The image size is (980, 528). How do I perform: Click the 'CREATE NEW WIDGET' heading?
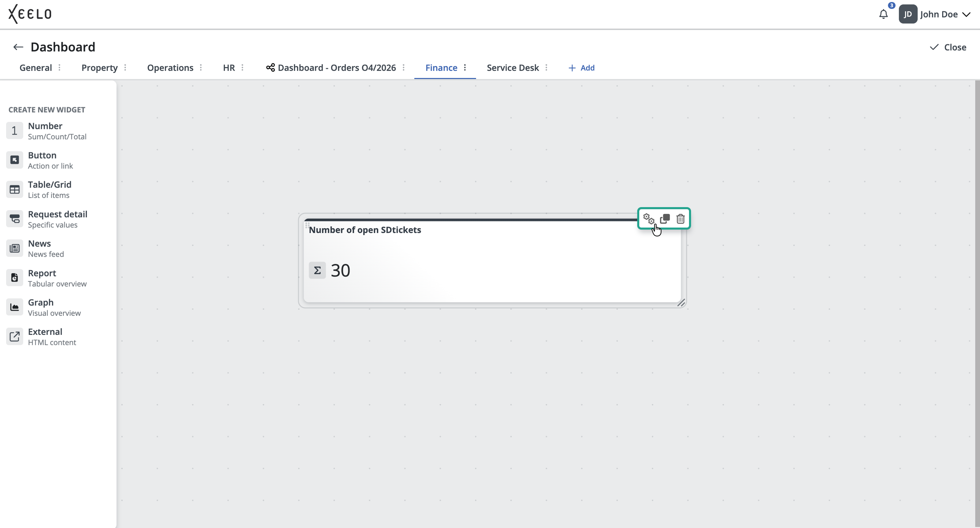47,110
